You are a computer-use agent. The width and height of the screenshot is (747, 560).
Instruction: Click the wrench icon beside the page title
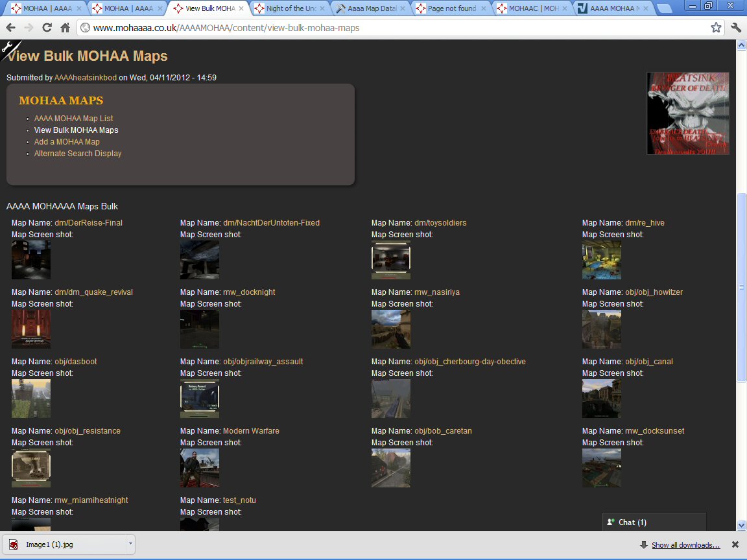coord(7,47)
